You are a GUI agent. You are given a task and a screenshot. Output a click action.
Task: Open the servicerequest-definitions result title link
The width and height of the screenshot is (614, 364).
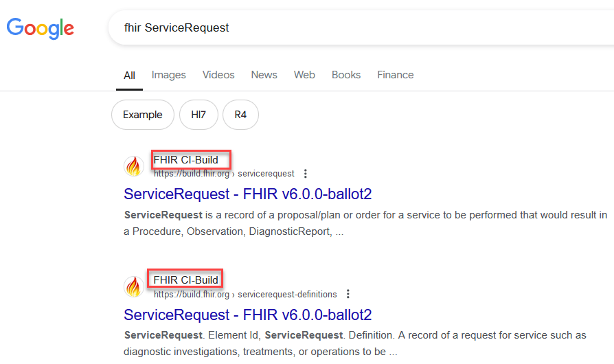pyautogui.click(x=247, y=315)
